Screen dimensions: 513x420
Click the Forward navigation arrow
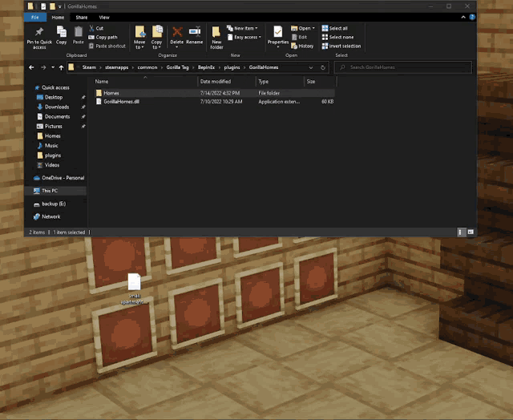(x=43, y=67)
